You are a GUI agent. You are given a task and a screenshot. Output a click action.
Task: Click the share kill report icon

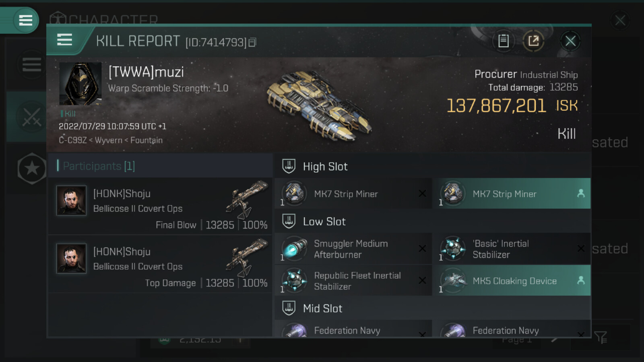coord(533,41)
